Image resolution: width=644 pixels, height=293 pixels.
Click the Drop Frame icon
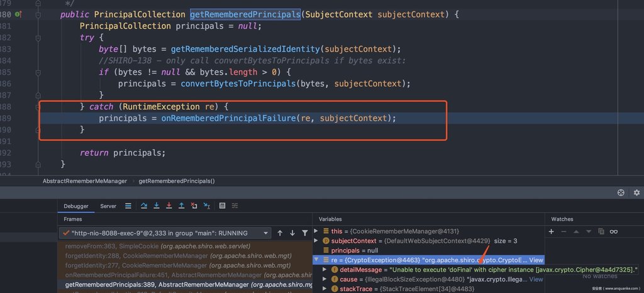click(194, 206)
